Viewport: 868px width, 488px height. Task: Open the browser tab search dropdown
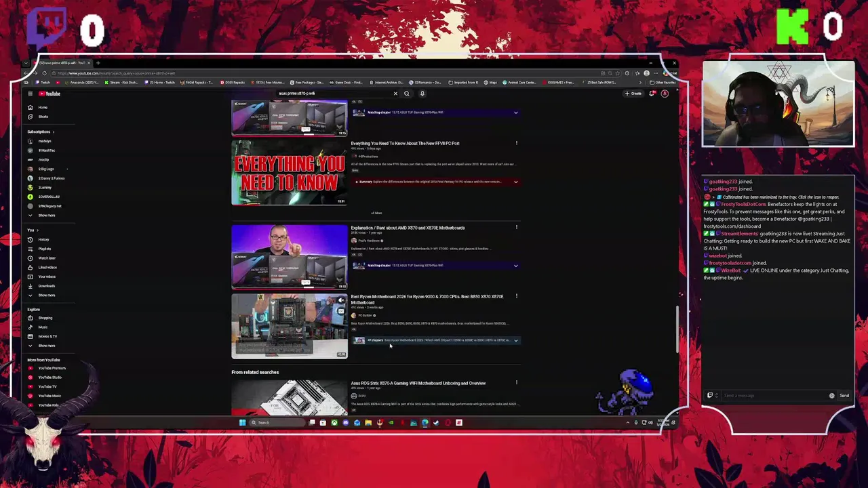pyautogui.click(x=26, y=63)
